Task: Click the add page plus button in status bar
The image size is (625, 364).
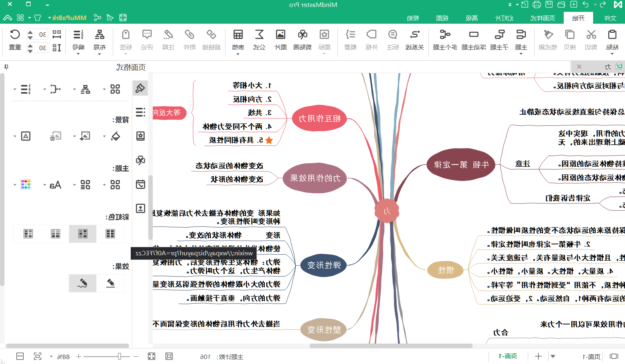Action: point(538,356)
